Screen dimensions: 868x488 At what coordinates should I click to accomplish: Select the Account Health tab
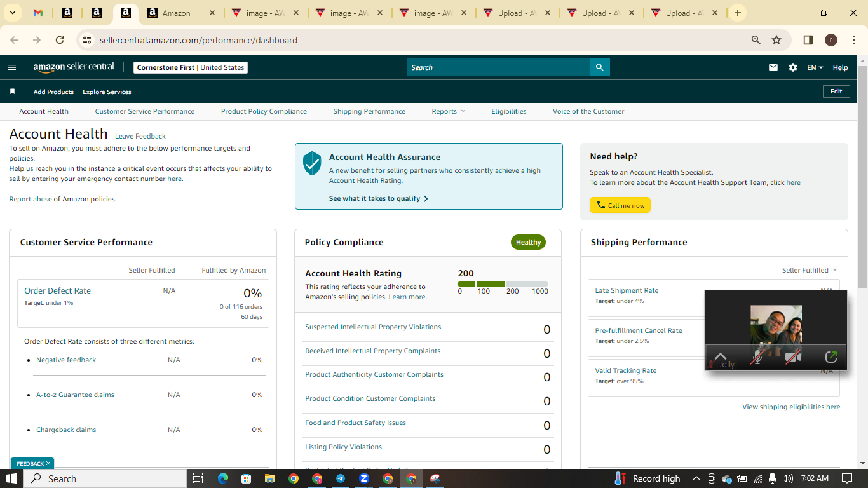click(x=44, y=111)
